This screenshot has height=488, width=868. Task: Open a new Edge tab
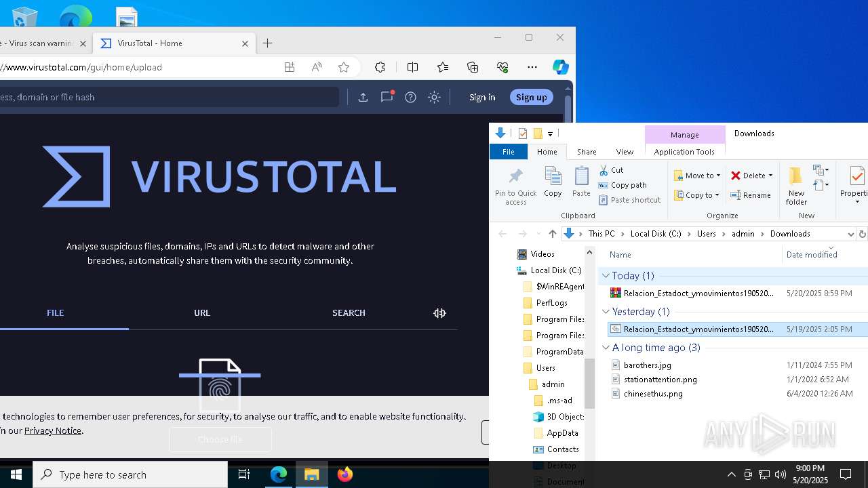268,43
